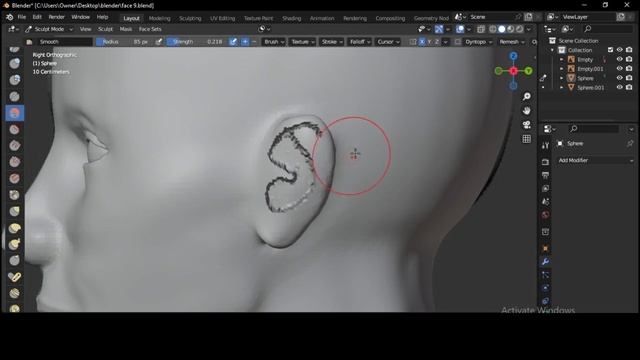
Task: Switch to the Shading workspace tab
Action: click(291, 18)
